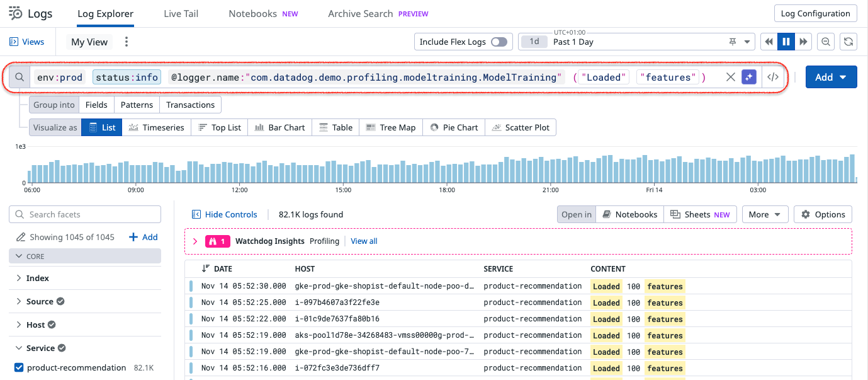Open the raw query code editor icon
This screenshot has height=380, width=868.
(773, 77)
